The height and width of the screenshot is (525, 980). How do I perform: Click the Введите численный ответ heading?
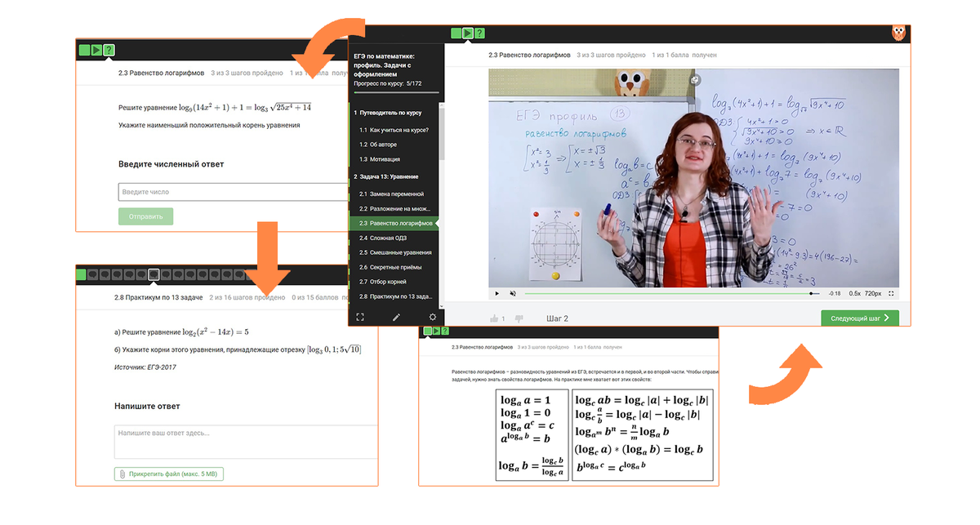click(171, 164)
